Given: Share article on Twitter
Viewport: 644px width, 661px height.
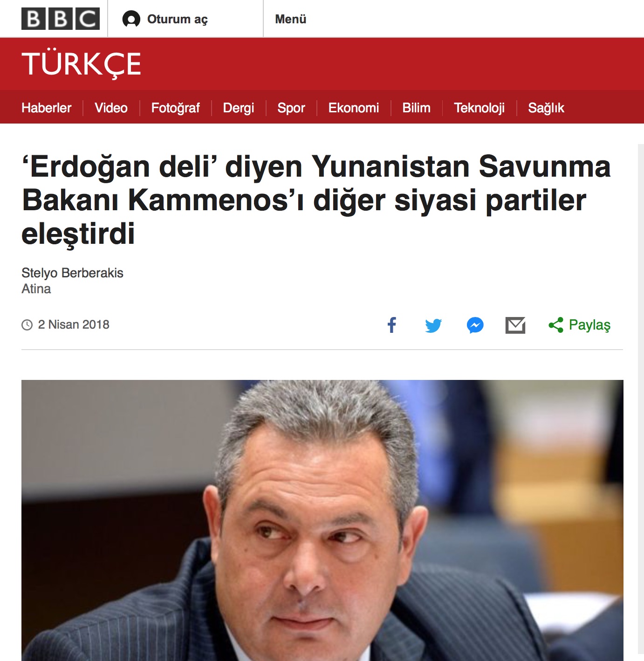Looking at the screenshot, I should [x=433, y=325].
